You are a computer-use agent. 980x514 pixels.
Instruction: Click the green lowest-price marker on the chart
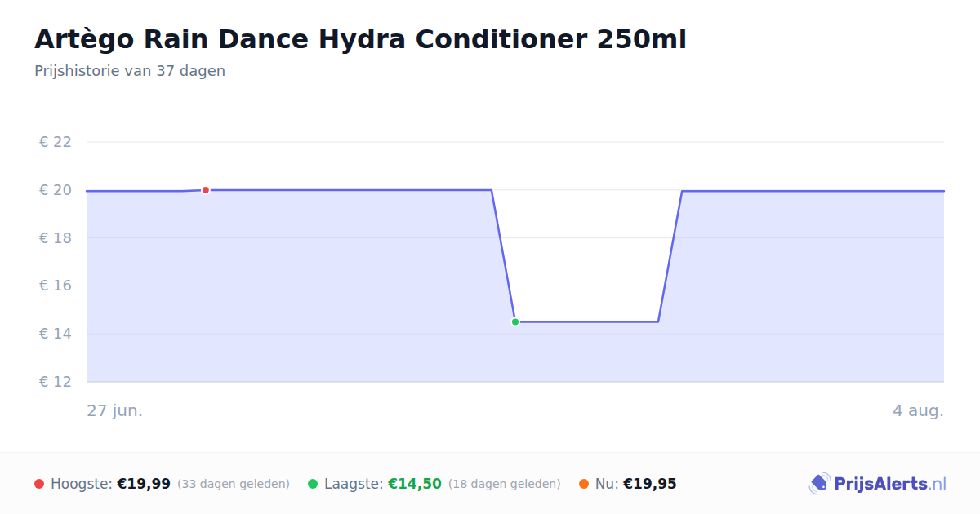515,321
